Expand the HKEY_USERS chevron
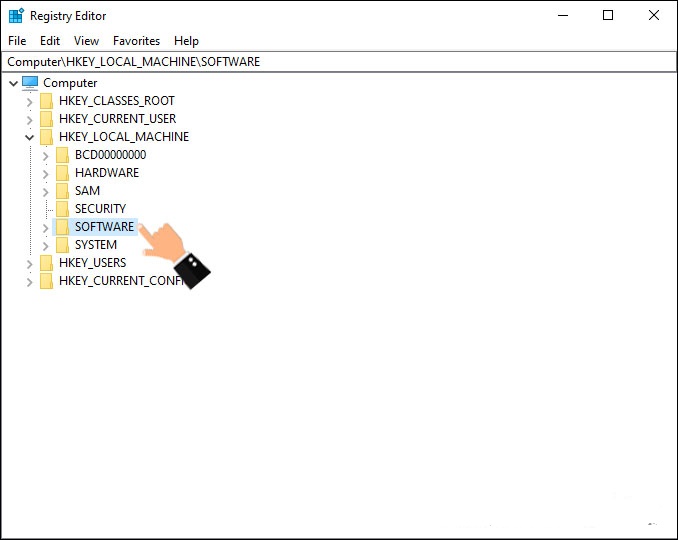 [29, 264]
